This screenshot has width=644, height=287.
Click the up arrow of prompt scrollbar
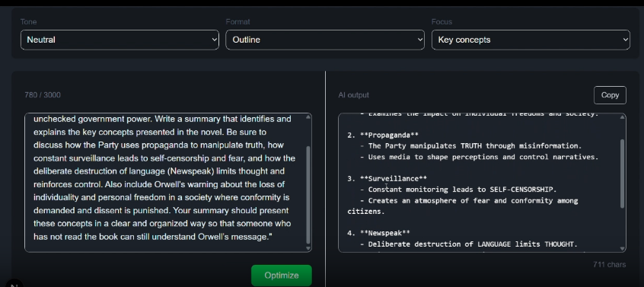click(x=308, y=117)
